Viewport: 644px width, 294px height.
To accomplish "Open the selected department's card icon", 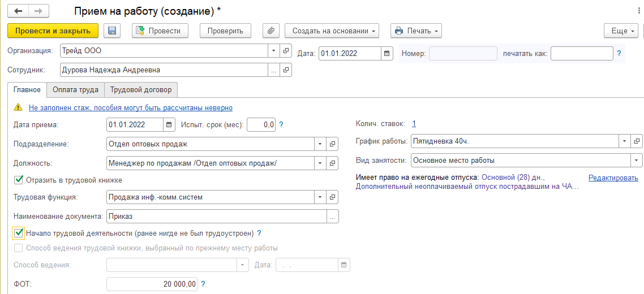I will tap(333, 144).
